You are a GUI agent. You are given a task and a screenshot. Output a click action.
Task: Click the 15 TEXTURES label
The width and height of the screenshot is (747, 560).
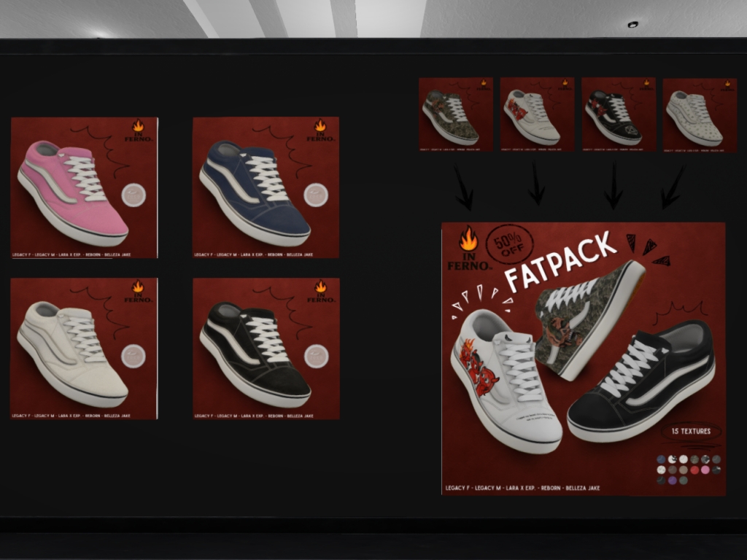point(691,432)
